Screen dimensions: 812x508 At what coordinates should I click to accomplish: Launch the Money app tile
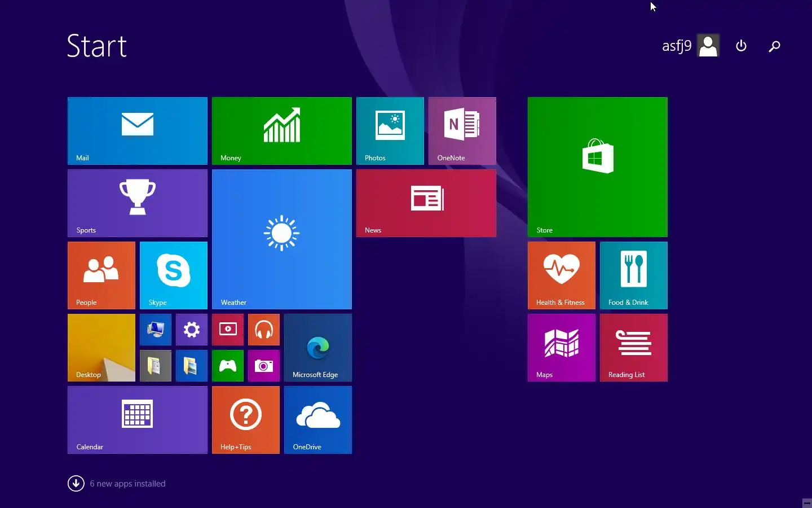click(x=282, y=131)
